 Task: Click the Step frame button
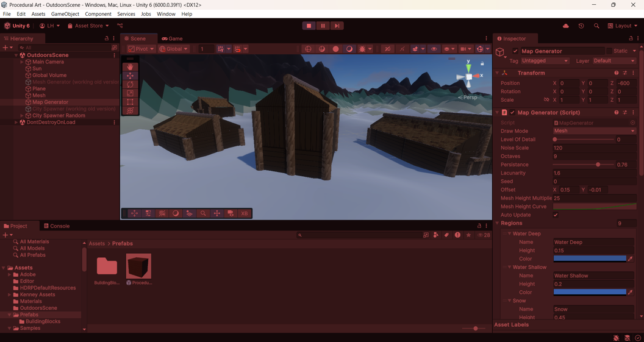pyautogui.click(x=337, y=26)
